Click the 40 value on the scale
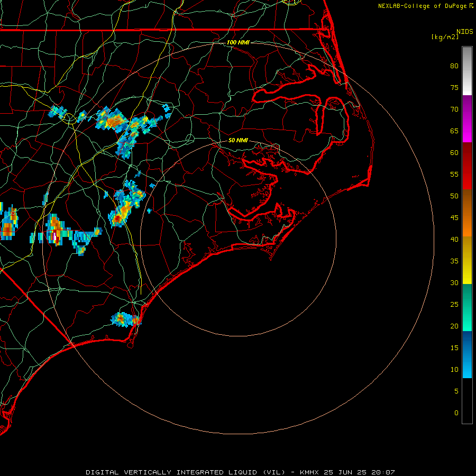The height and width of the screenshot is (476, 476). [x=454, y=240]
